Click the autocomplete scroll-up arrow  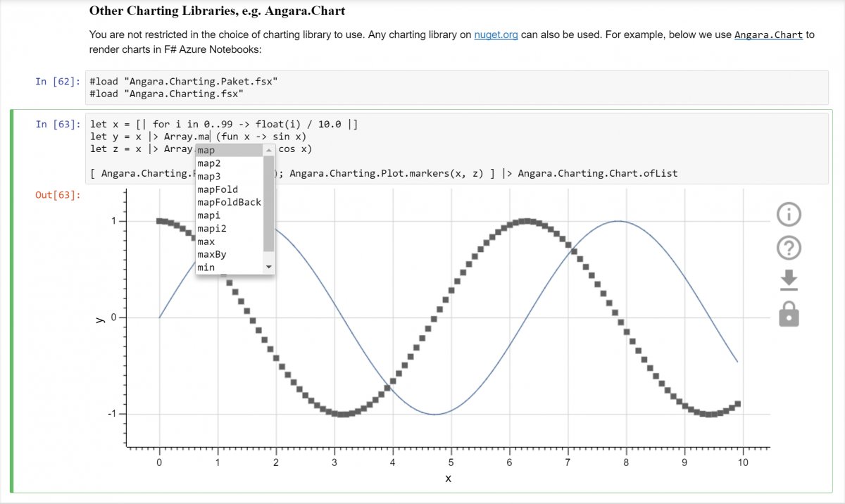268,150
